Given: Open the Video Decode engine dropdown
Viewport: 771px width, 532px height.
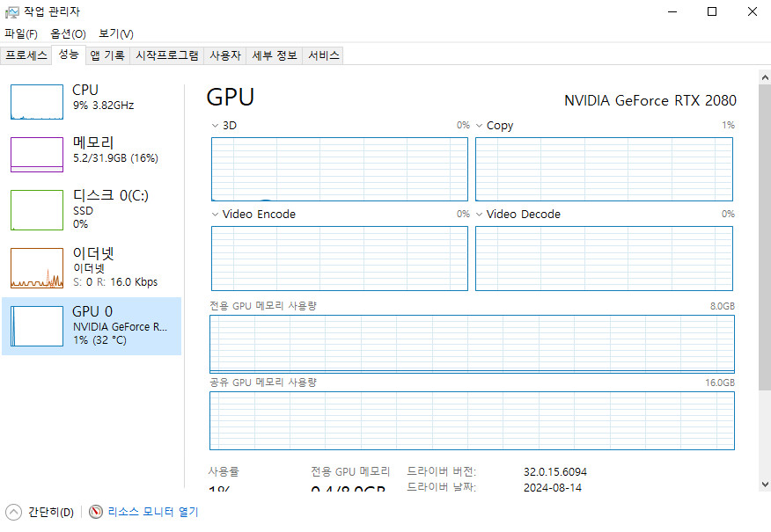Looking at the screenshot, I should point(479,215).
